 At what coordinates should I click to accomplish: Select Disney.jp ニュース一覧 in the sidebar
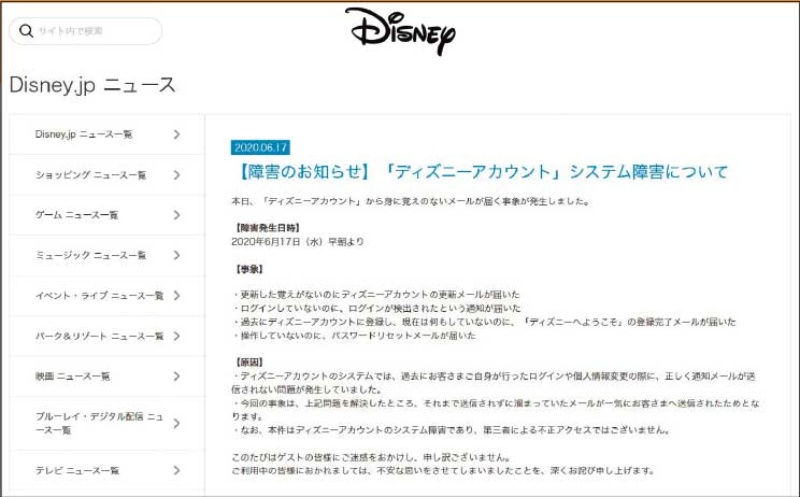point(84,134)
